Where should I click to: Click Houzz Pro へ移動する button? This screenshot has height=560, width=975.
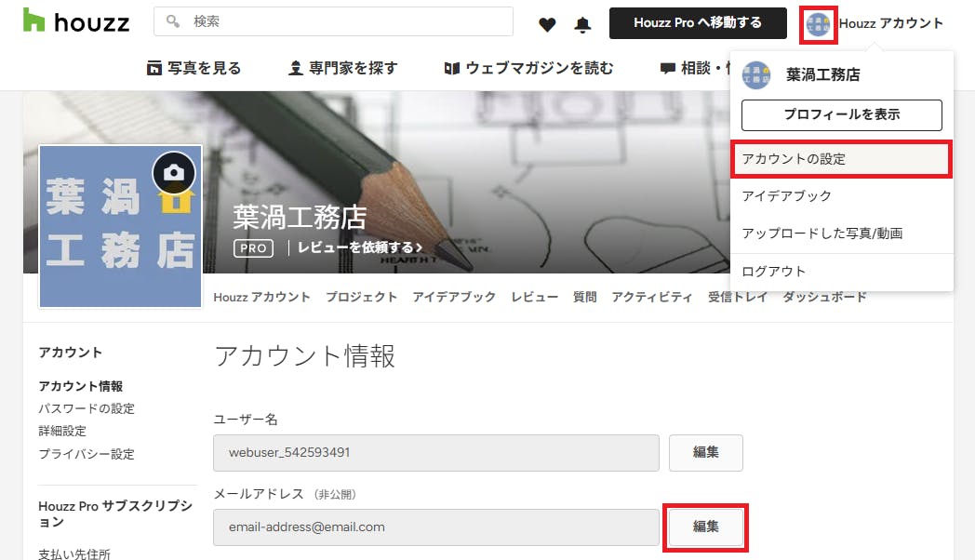click(x=698, y=23)
